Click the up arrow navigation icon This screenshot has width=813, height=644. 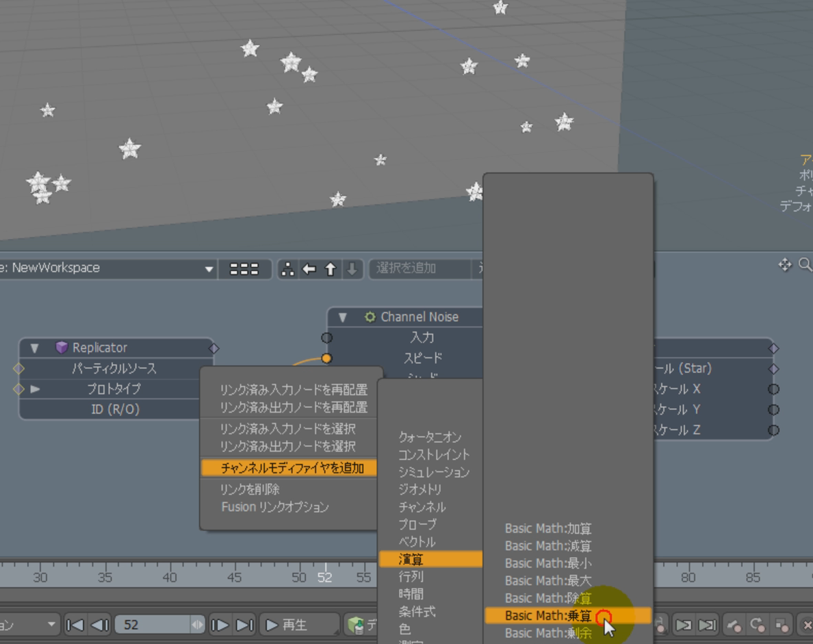(331, 269)
